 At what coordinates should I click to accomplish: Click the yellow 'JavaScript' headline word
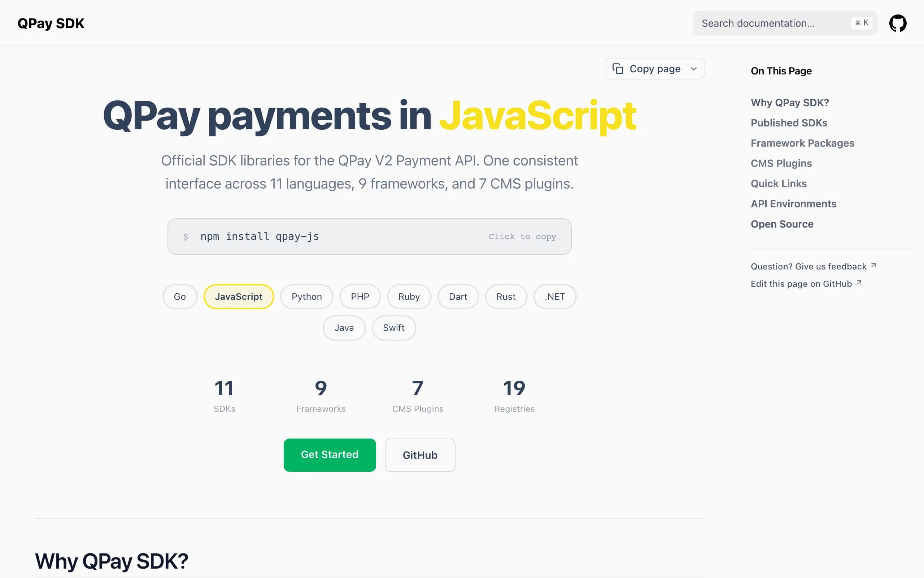click(x=537, y=116)
